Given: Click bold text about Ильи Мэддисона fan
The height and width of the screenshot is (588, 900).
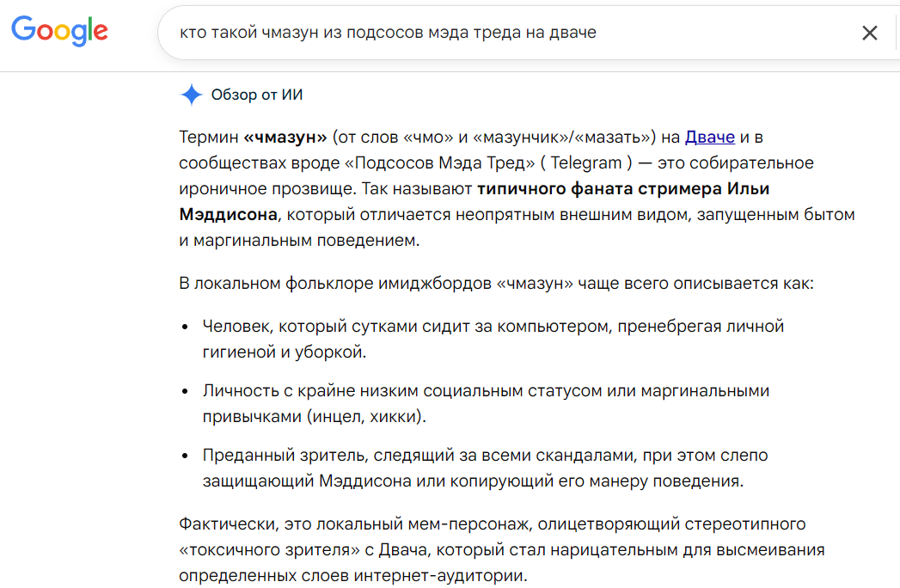Looking at the screenshot, I should pyautogui.click(x=474, y=201).
